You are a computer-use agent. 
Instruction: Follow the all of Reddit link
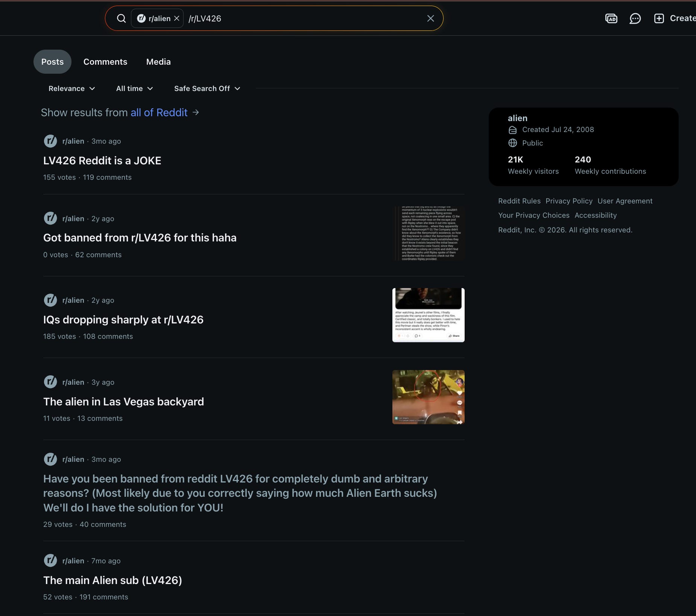[159, 112]
